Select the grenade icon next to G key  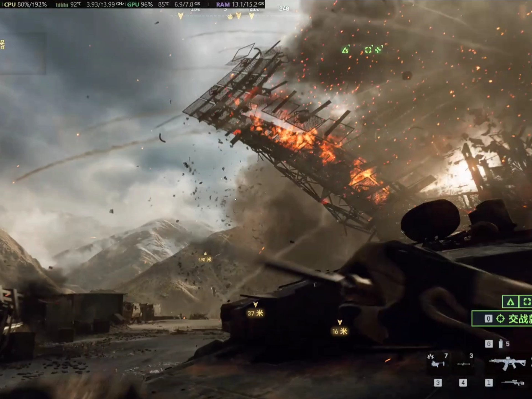point(500,344)
